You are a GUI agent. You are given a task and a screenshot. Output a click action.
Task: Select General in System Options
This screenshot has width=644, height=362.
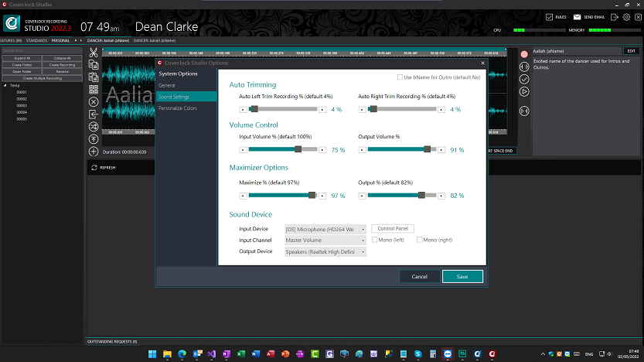pos(167,85)
